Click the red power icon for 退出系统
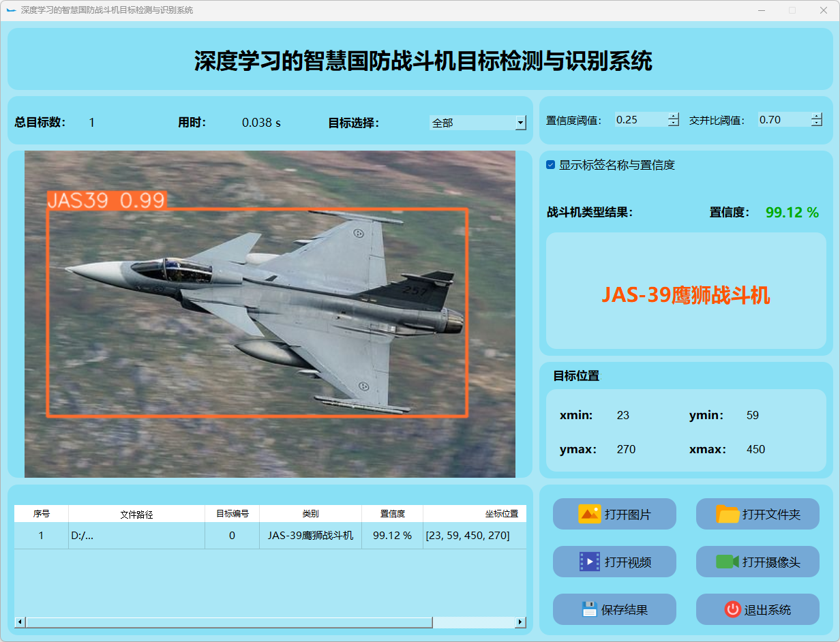840x642 pixels. (732, 609)
